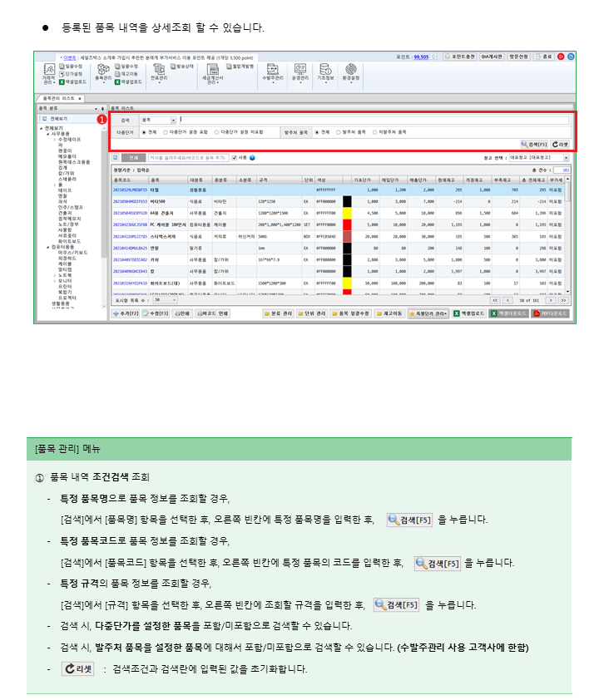Click 일괄수정 in the 거래처 ribbon group
This screenshot has width=599, height=700.
click(x=71, y=67)
